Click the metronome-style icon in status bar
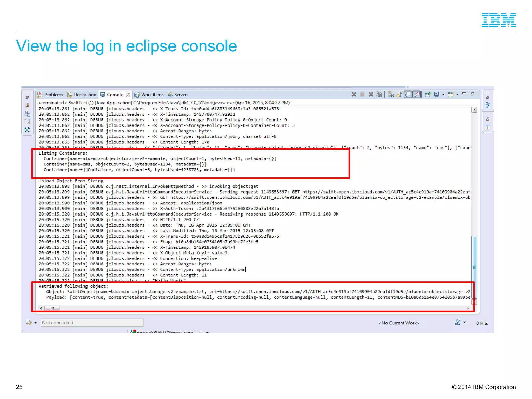Viewport: 532px width, 399px height. point(457,322)
